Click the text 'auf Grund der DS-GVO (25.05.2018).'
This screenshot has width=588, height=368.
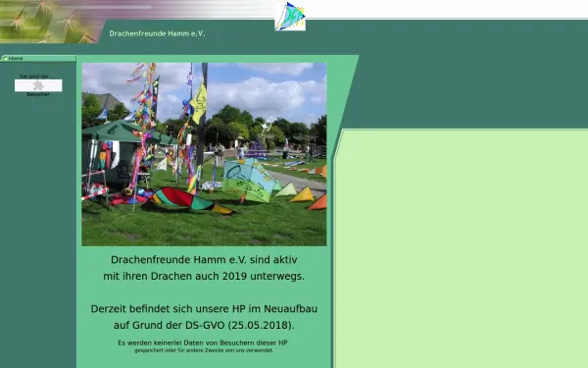click(204, 325)
